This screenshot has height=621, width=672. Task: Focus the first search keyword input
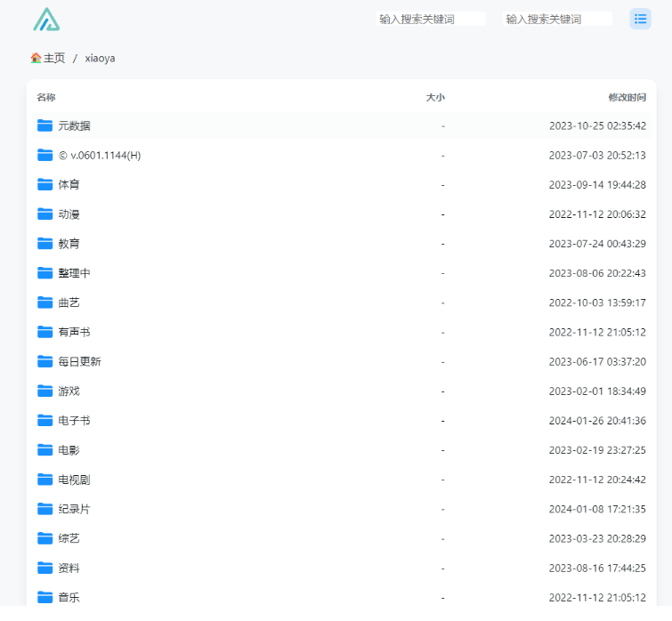[431, 19]
